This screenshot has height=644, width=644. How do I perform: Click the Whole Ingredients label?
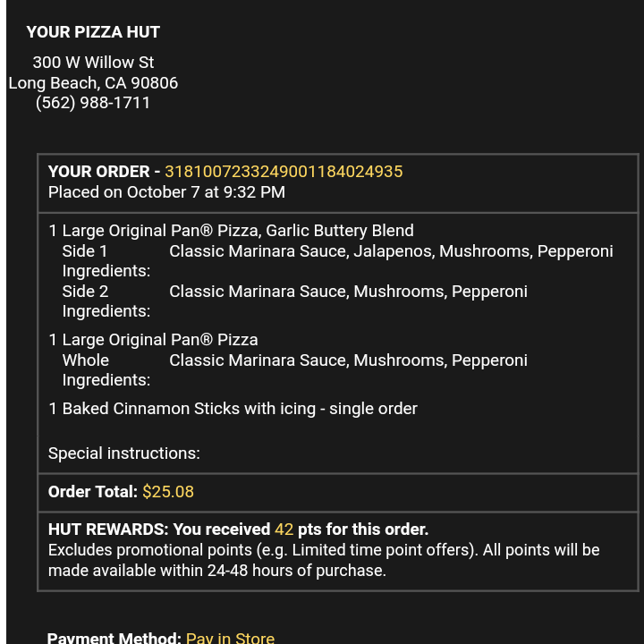coord(106,370)
